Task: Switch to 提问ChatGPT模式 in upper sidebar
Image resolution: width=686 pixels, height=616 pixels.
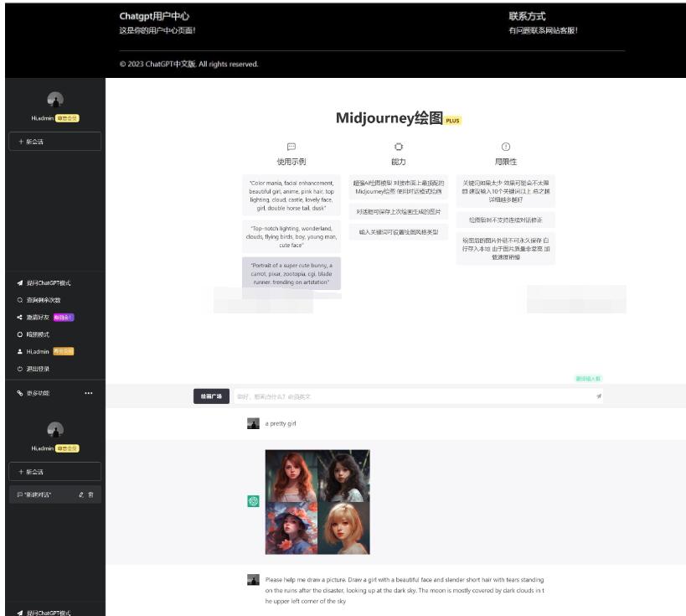Action: [48, 283]
